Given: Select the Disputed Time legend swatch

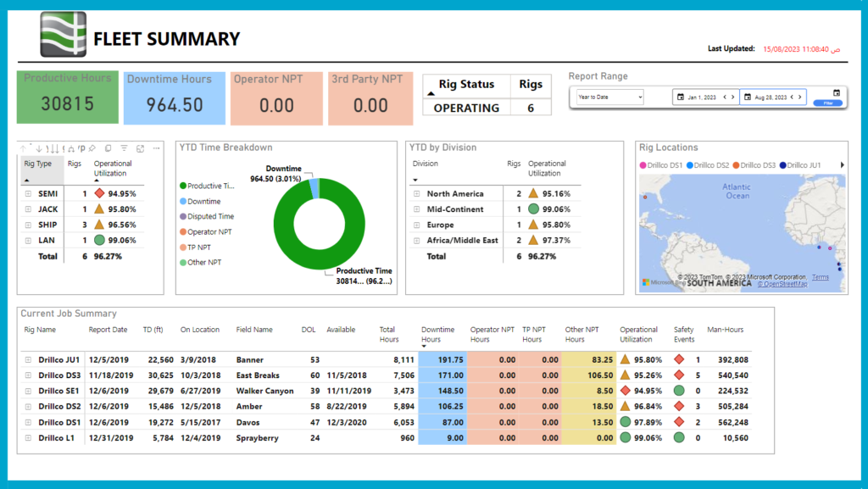Looking at the screenshot, I should (x=183, y=216).
